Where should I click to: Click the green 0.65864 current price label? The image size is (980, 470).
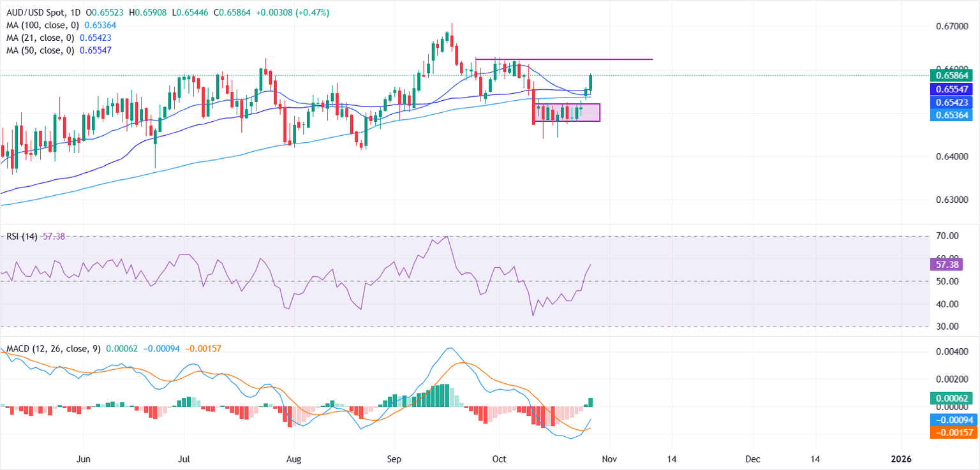click(x=953, y=75)
